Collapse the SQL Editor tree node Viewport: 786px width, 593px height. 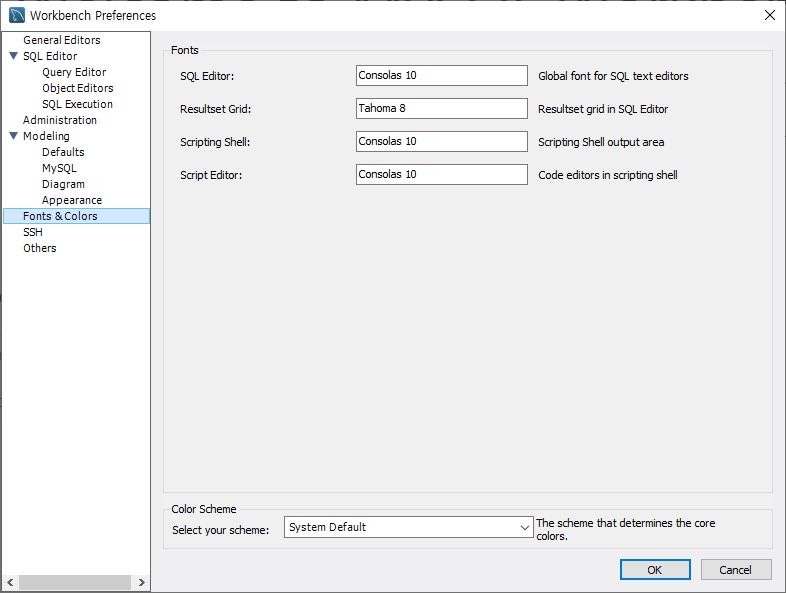pos(14,56)
